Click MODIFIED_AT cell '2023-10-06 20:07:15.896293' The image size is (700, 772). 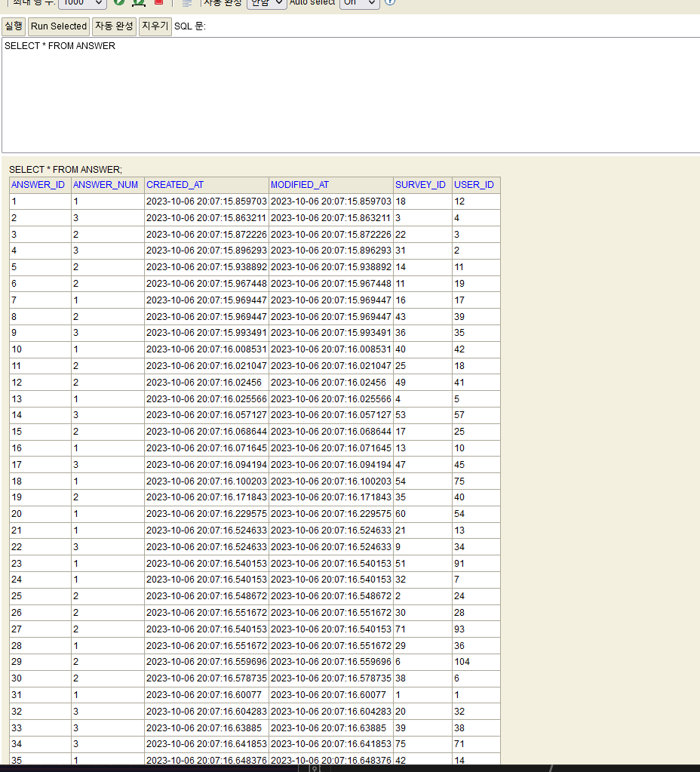pos(331,251)
